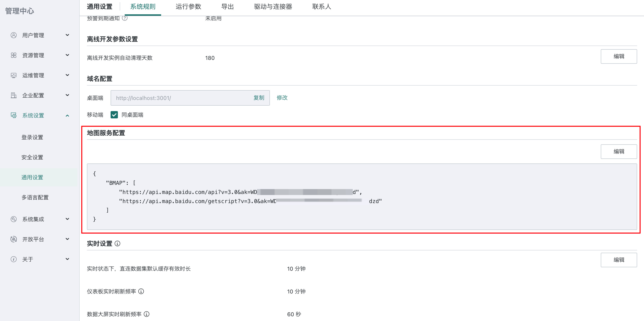Click help icon beside 预警到期通知

pos(125,18)
